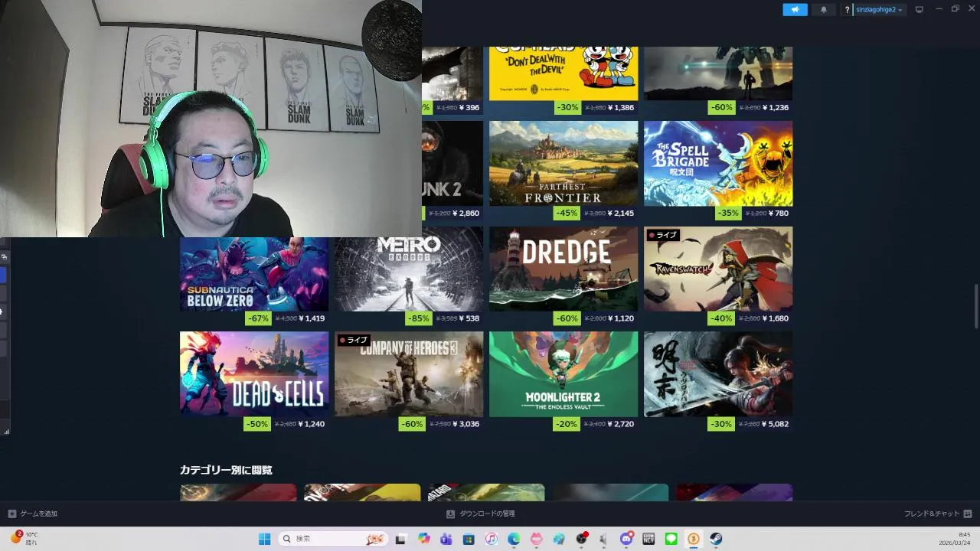980x551 pixels.
Task: Open the Dredge game card
Action: click(563, 269)
